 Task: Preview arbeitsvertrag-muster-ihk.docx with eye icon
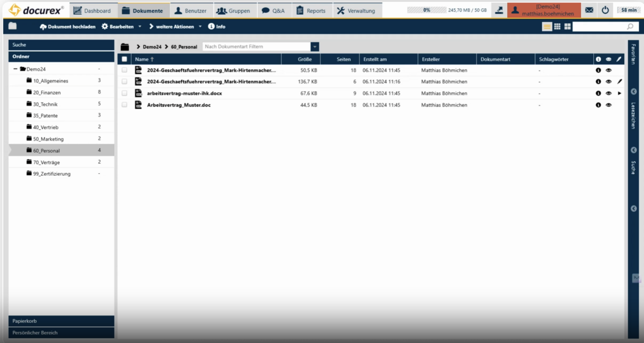click(x=608, y=93)
